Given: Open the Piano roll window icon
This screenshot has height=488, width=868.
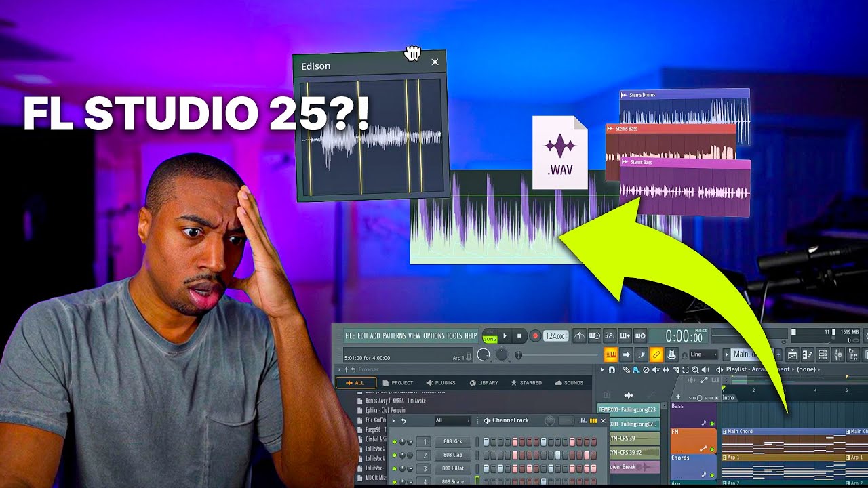Looking at the screenshot, I should [808, 354].
